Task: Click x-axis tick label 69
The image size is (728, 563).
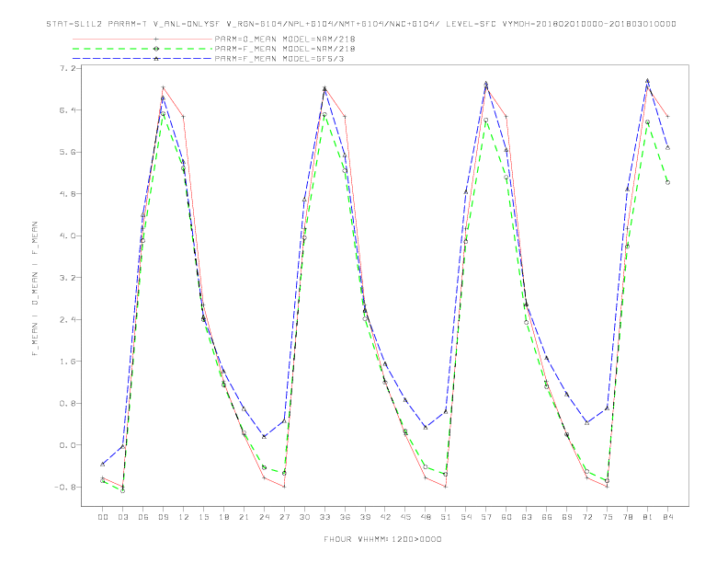Action: point(567,517)
